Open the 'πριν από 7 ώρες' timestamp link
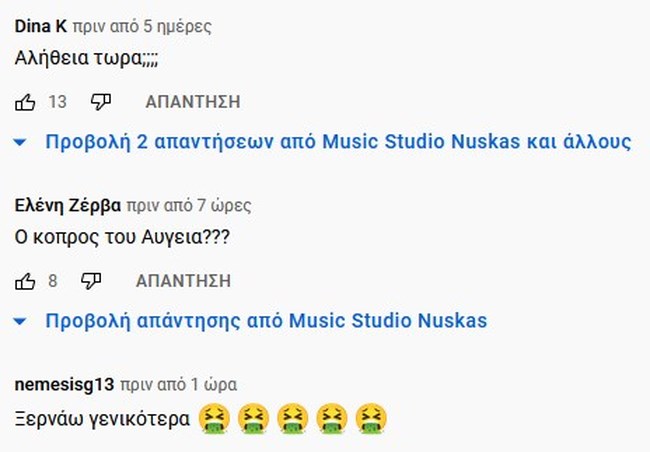This screenshot has width=650, height=452. click(189, 206)
